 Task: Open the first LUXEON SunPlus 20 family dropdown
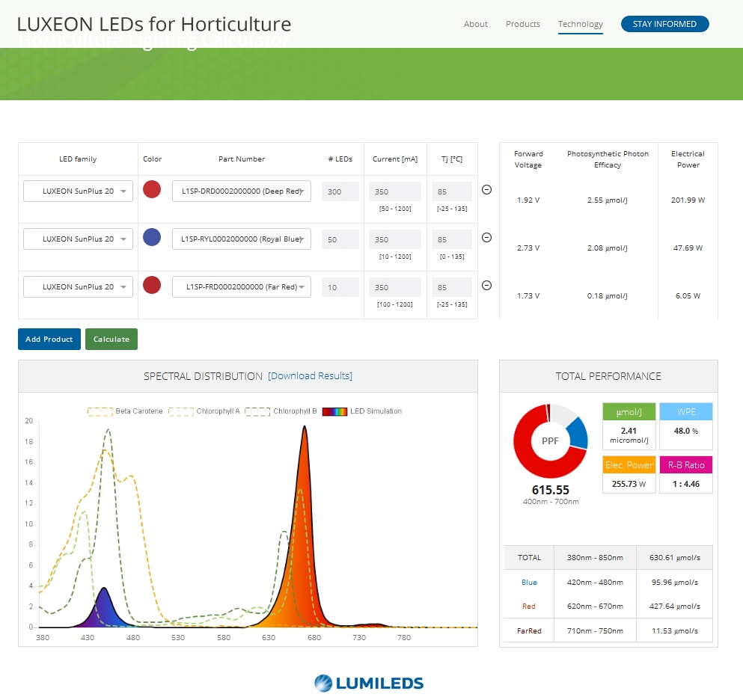pyautogui.click(x=77, y=191)
